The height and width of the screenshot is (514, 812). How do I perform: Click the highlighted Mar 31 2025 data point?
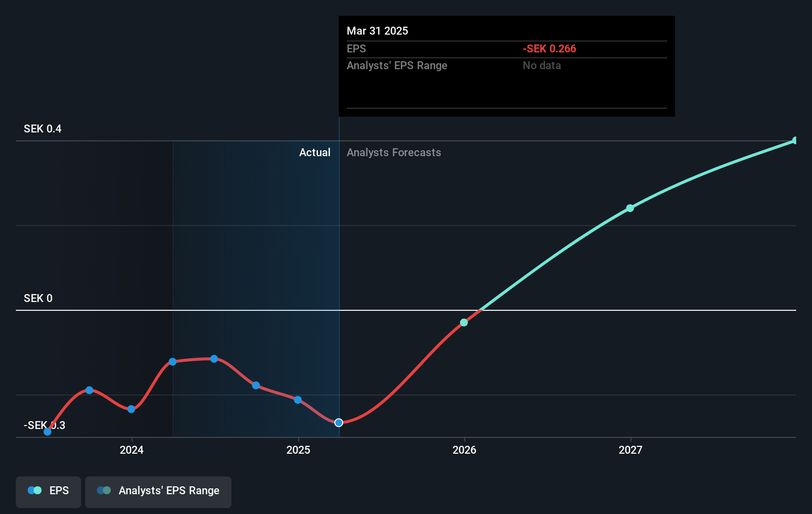tap(339, 423)
